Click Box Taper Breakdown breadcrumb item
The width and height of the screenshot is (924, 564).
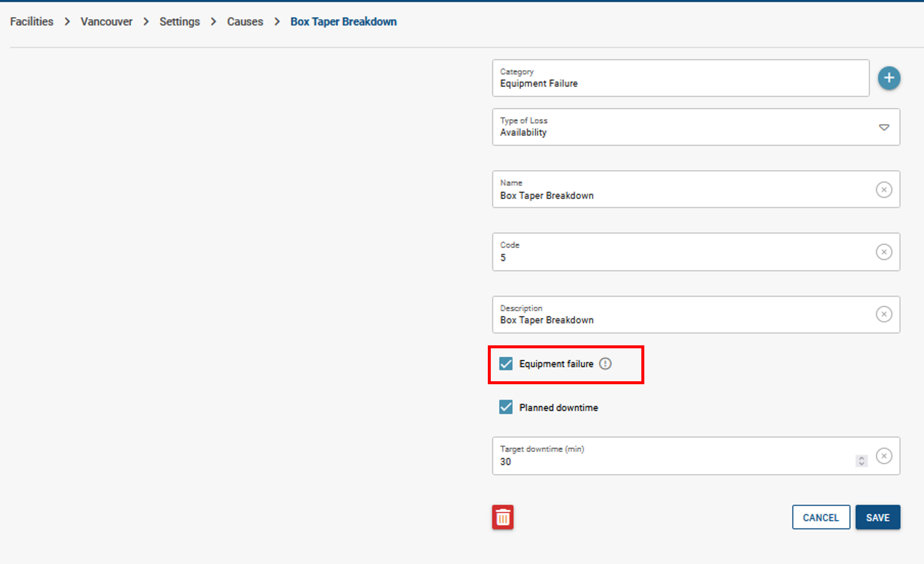(x=344, y=22)
